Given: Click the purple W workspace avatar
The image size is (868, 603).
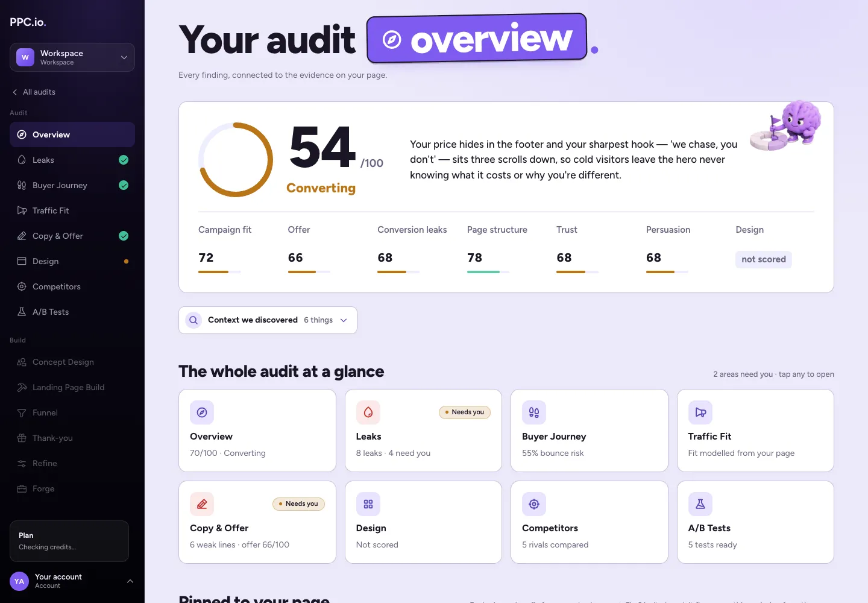Looking at the screenshot, I should (25, 57).
